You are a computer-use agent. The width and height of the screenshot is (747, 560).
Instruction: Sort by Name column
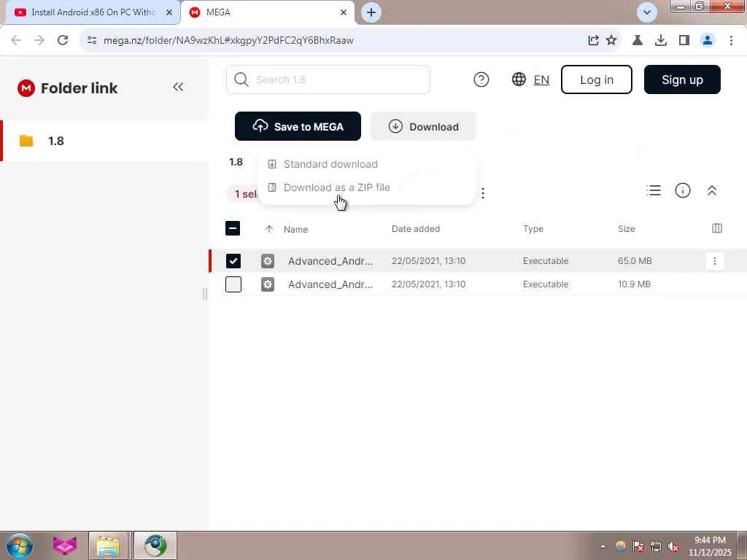(x=296, y=230)
